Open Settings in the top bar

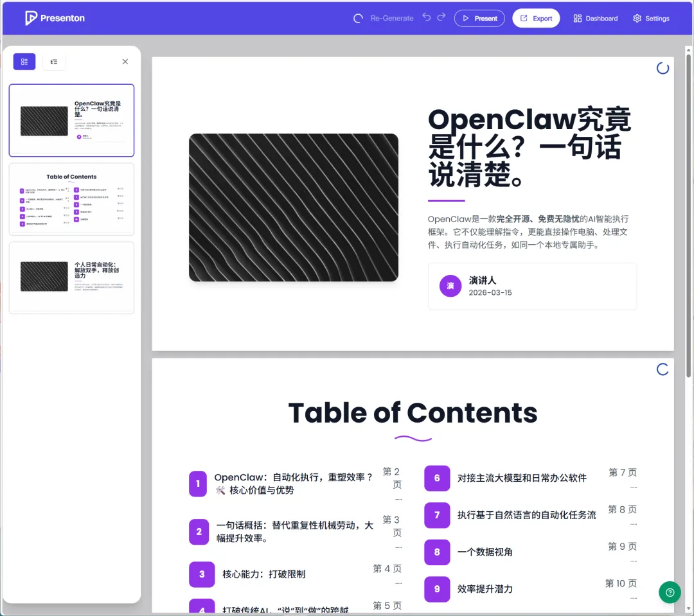coord(651,18)
